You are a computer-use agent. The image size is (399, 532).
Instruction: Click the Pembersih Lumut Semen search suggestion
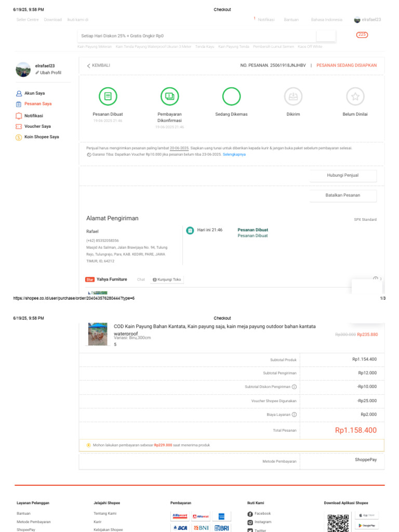pyautogui.click(x=273, y=46)
